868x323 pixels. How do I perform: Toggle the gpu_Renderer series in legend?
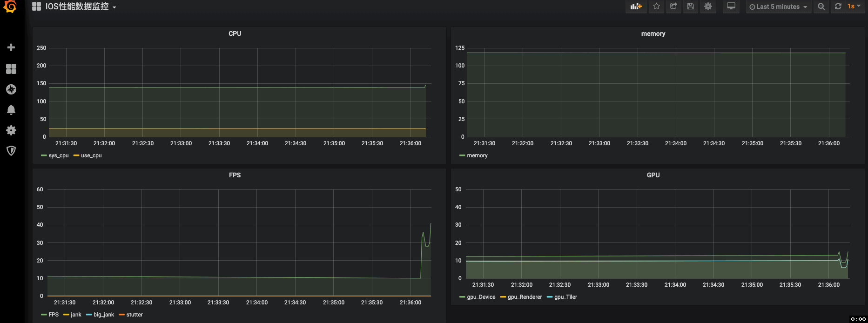pos(525,297)
